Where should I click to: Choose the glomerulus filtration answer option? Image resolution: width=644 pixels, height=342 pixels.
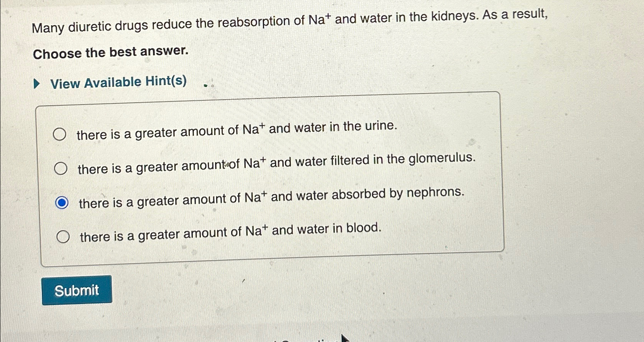[x=61, y=168]
